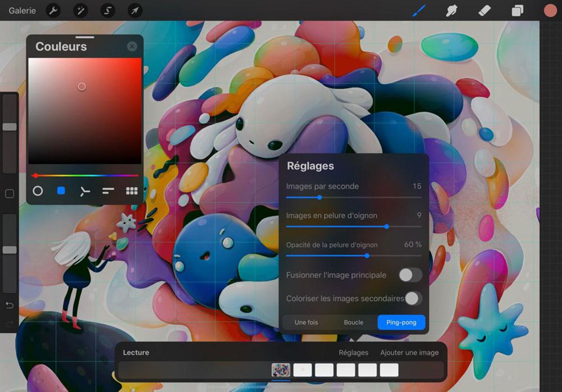The width and height of the screenshot is (562, 392).
Task: Select the last frame in timeline
Action: (389, 370)
